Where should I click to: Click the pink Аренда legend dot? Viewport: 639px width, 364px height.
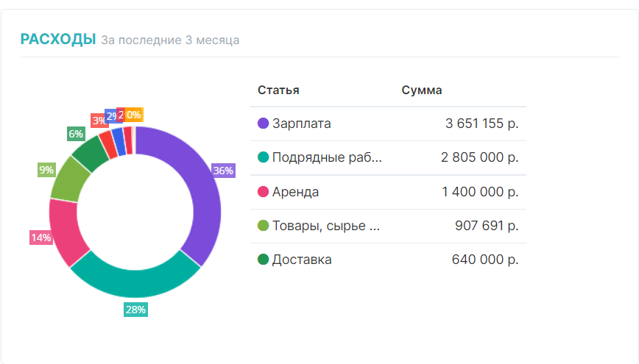263,192
